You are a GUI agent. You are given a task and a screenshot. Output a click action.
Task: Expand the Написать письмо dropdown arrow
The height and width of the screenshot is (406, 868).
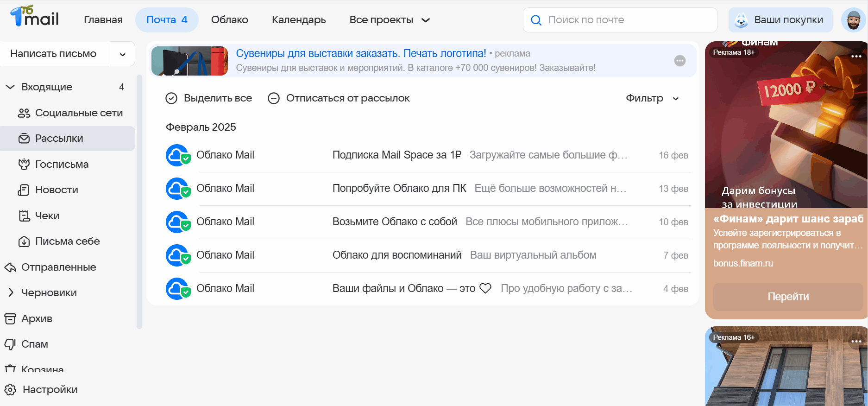(x=123, y=54)
